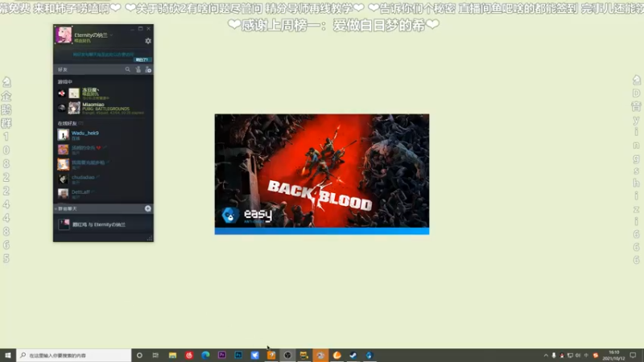This screenshot has width=644, height=362.
Task: Click the Eternity profile avatar
Action: point(64,35)
